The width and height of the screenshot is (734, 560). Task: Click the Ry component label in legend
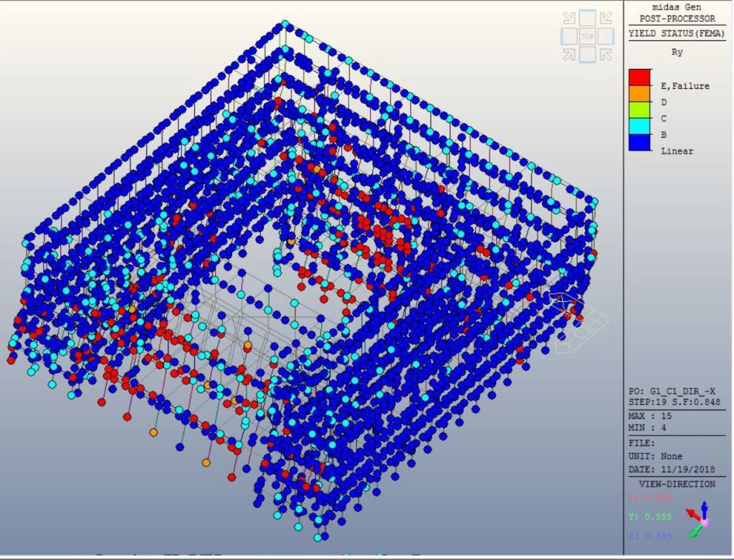pos(677,52)
